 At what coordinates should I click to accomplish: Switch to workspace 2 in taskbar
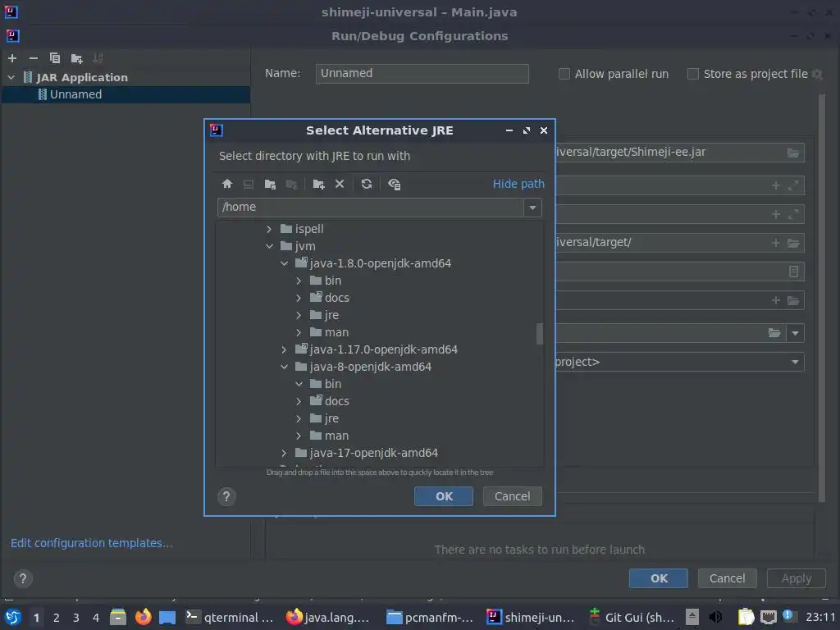point(57,618)
